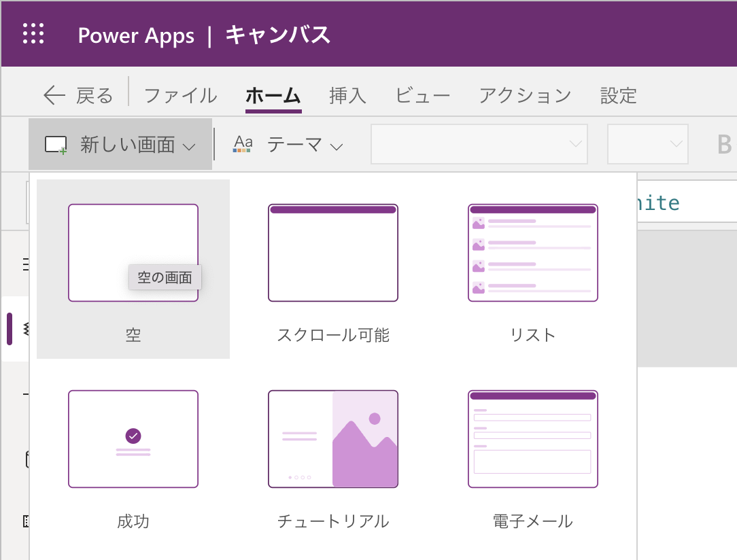Screen dimensions: 737x560
Task: Pick the Email screen template
Action: pyautogui.click(x=532, y=439)
